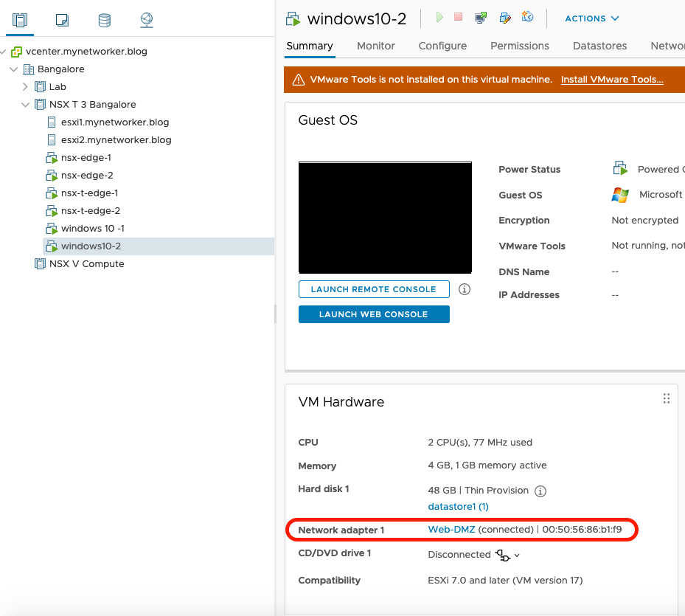Click info icon next to Launch Remote Console
The width and height of the screenshot is (685, 616).
tap(465, 289)
